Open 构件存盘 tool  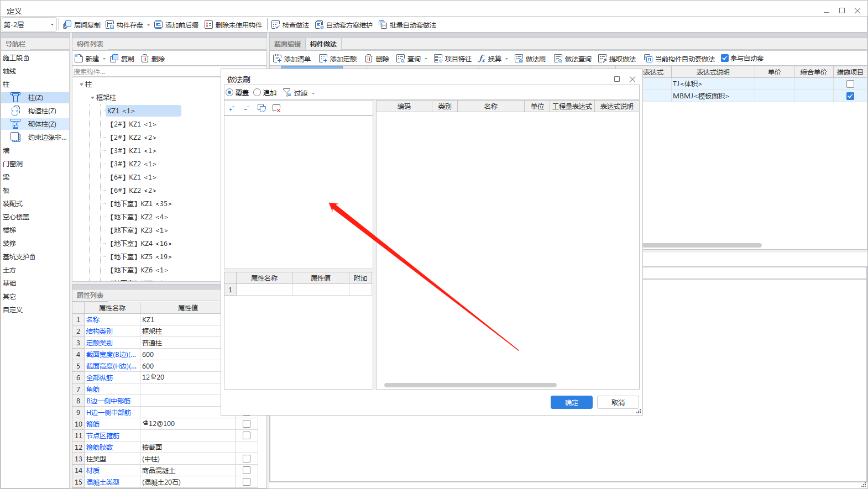point(125,25)
